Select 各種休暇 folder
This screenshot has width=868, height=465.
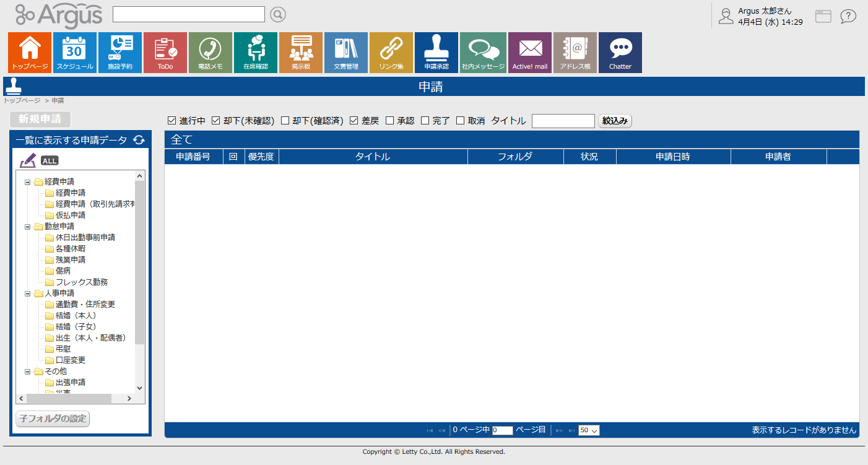click(x=71, y=249)
